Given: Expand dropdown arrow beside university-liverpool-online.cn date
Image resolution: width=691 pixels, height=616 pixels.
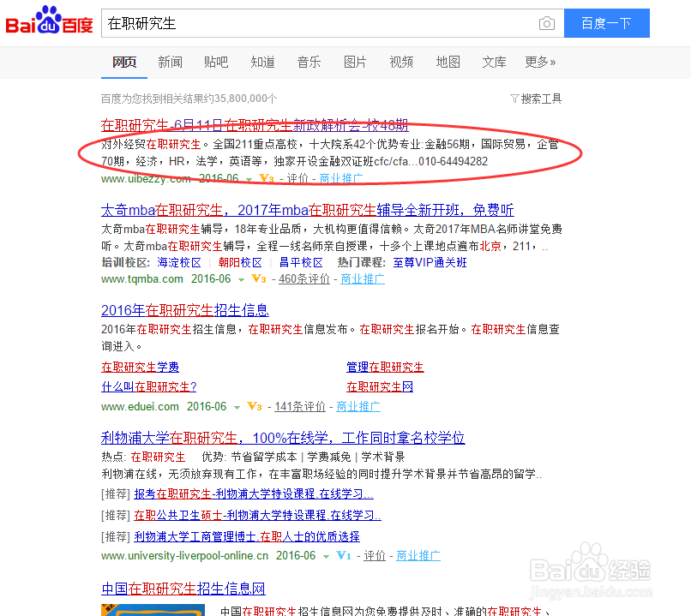Looking at the screenshot, I should [326, 557].
